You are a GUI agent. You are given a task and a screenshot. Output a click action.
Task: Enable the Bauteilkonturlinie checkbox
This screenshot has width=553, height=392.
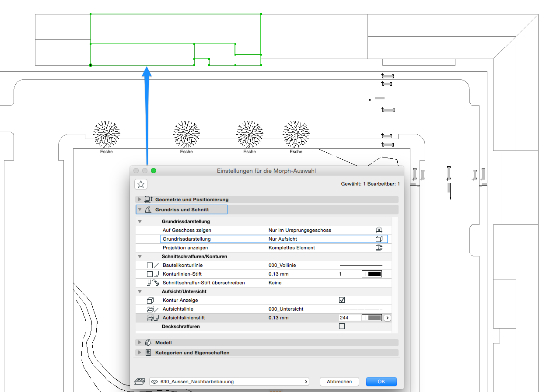coord(150,265)
